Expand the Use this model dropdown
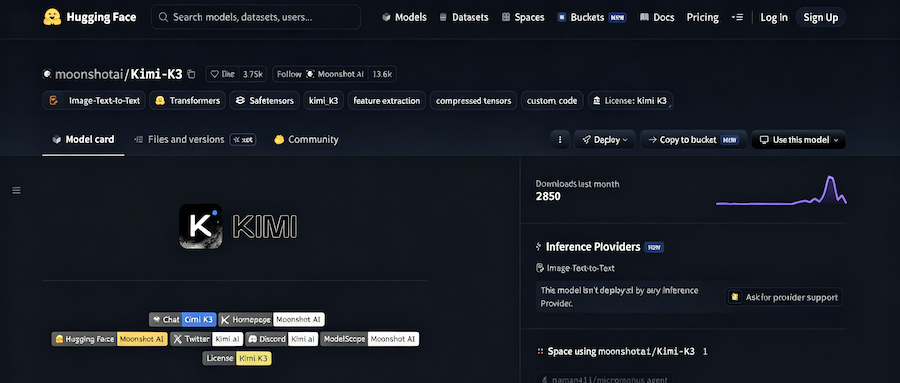 (x=798, y=140)
